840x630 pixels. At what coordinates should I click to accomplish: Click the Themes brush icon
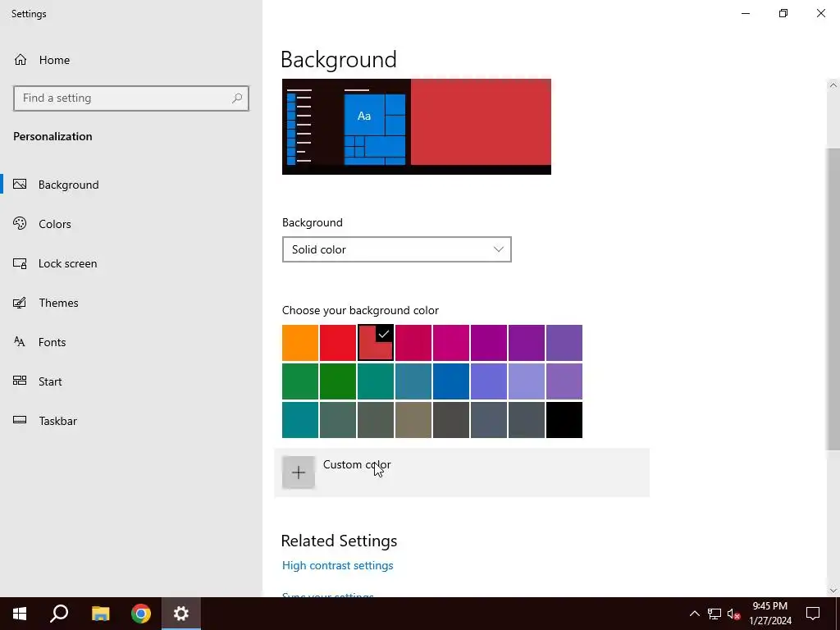(20, 303)
